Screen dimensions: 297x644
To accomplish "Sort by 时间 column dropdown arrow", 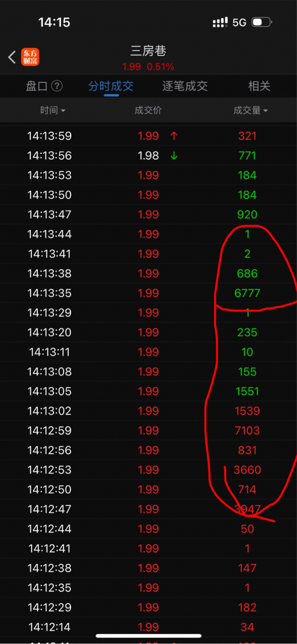I will coord(63,111).
